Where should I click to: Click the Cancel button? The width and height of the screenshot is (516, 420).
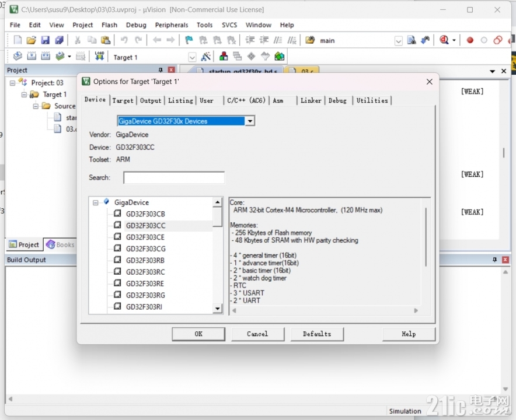point(257,334)
